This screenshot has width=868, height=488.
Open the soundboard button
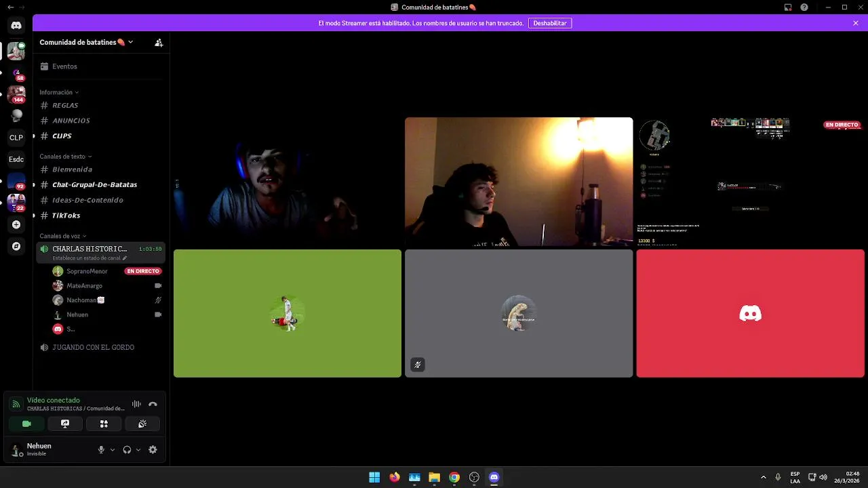pyautogui.click(x=142, y=424)
